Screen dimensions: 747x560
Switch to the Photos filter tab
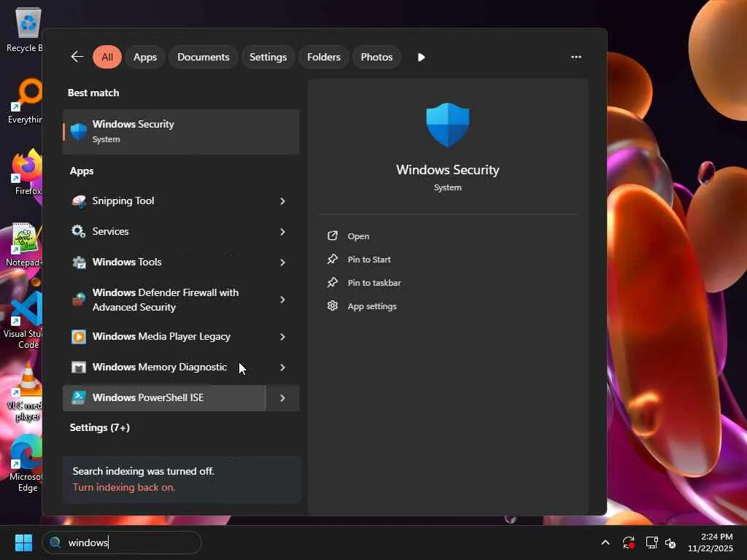(x=376, y=57)
